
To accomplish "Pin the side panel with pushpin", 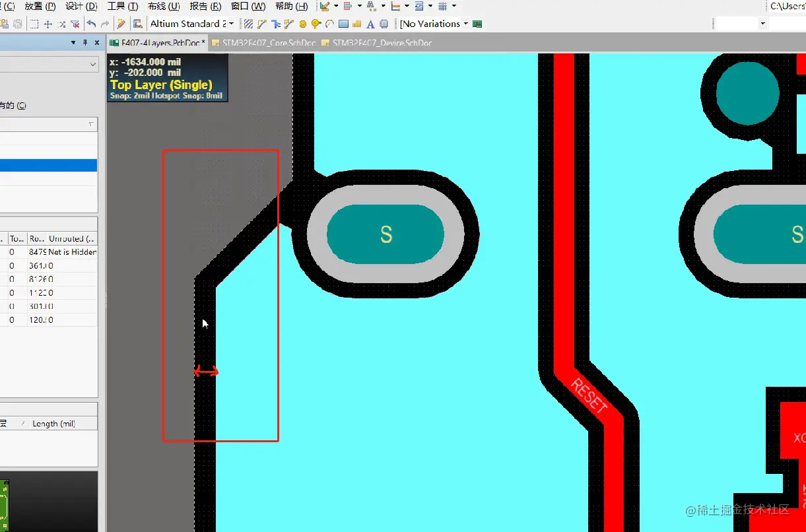I will [x=85, y=42].
